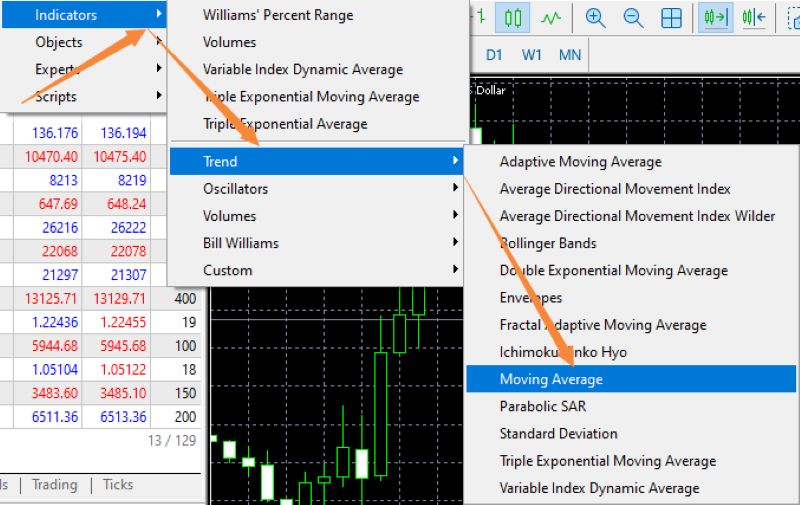The image size is (800, 505).
Task: Click the zoom out magnifier icon
Action: pyautogui.click(x=633, y=17)
